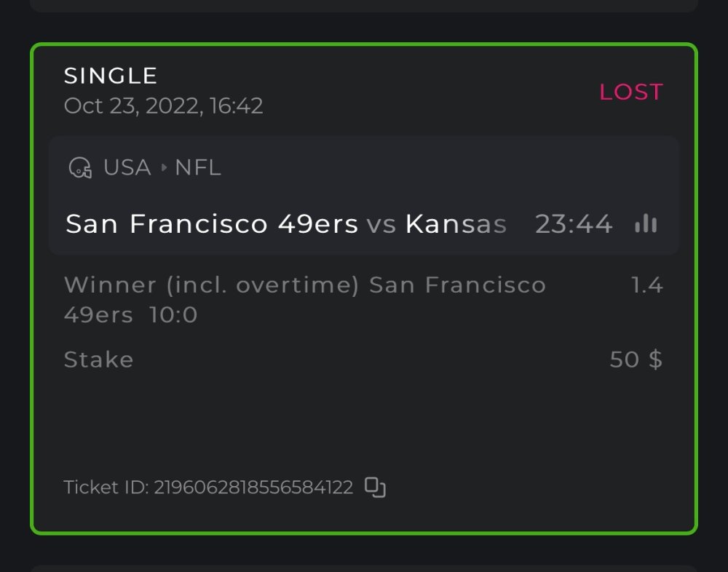Open the San Francisco 49ers team name
Image resolution: width=728 pixels, height=572 pixels.
[212, 224]
